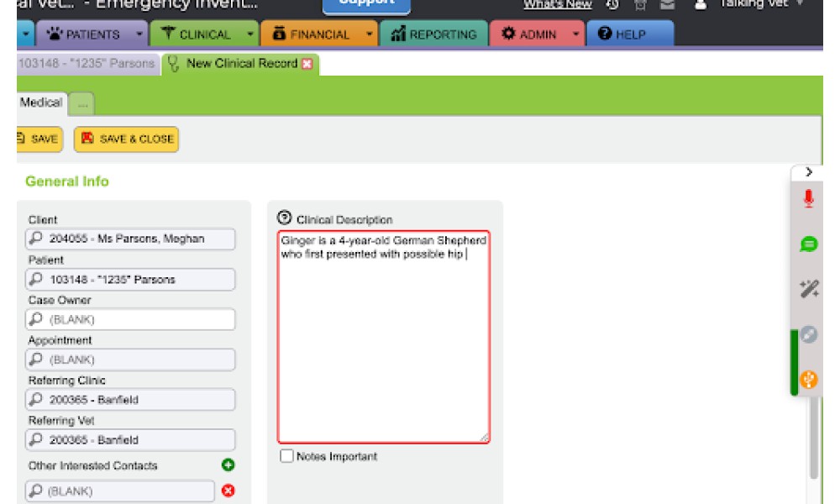Collapse the side panel with the chevron arrow
Screen dimensions: 840x504
click(x=809, y=172)
